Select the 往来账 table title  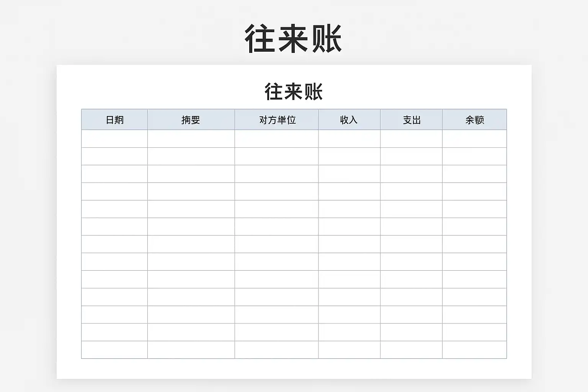coord(294,92)
